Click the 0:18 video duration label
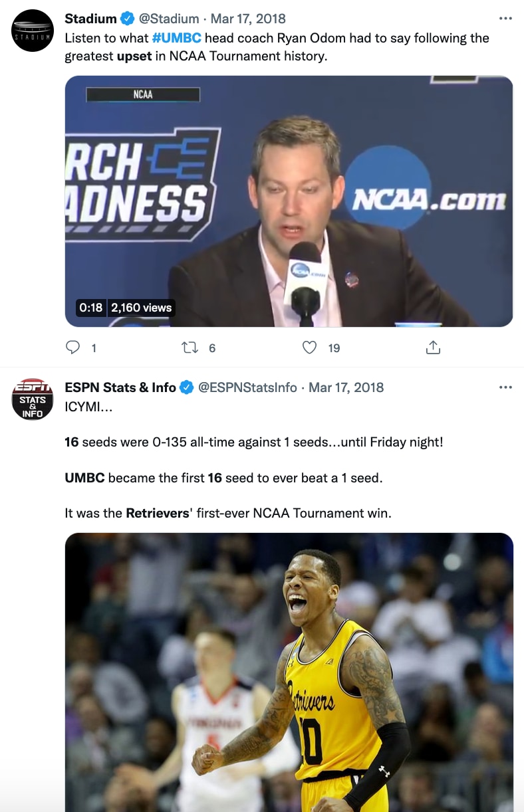The height and width of the screenshot is (812, 524). pyautogui.click(x=90, y=308)
